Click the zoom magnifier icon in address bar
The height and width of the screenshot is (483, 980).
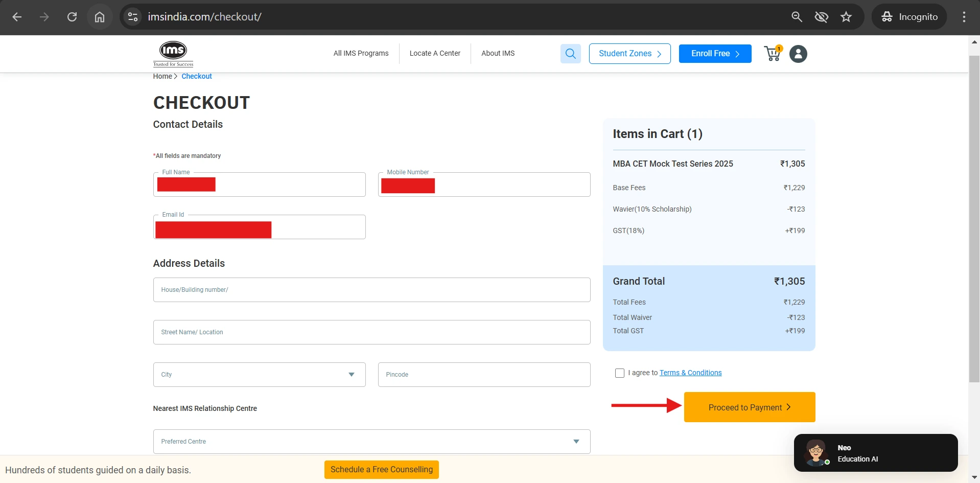click(x=797, y=17)
